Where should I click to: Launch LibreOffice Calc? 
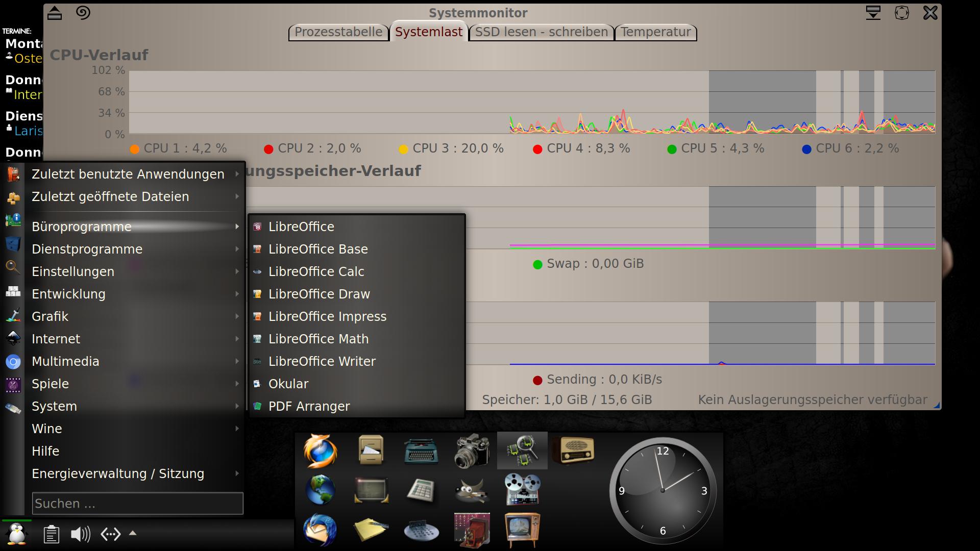pos(357,271)
